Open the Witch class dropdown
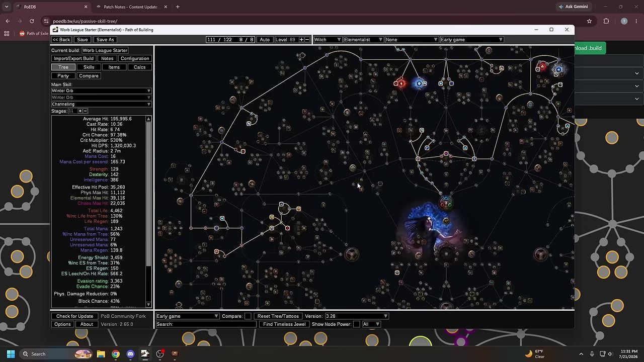The height and width of the screenshot is (362, 644). (x=328, y=40)
